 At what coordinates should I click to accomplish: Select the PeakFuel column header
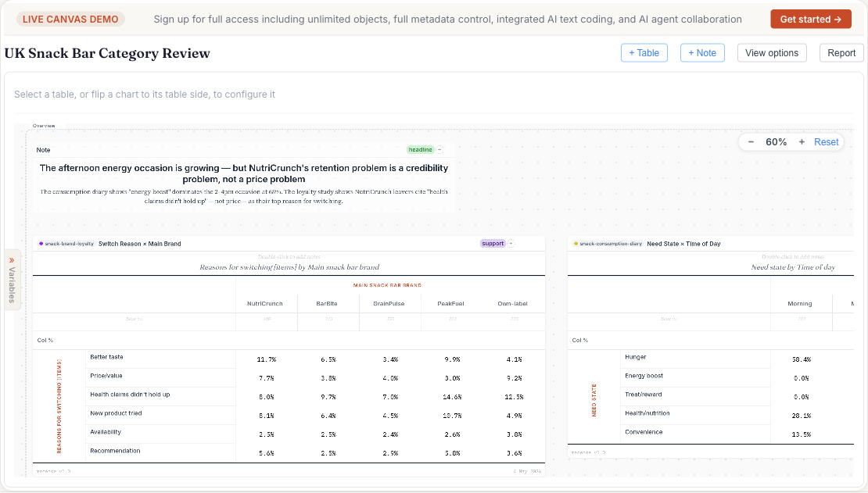(x=450, y=304)
